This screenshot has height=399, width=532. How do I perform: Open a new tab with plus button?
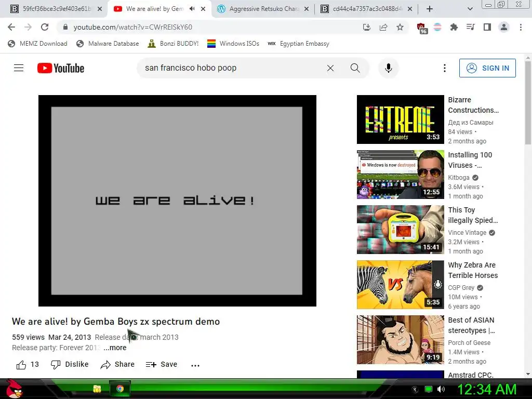coord(430,9)
